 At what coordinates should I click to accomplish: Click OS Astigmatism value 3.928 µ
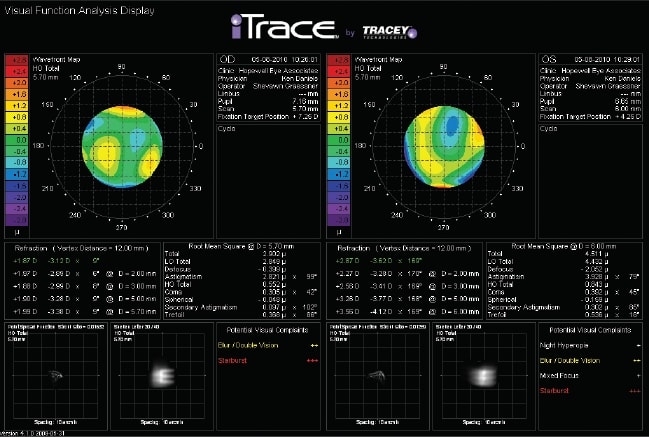[x=596, y=277]
